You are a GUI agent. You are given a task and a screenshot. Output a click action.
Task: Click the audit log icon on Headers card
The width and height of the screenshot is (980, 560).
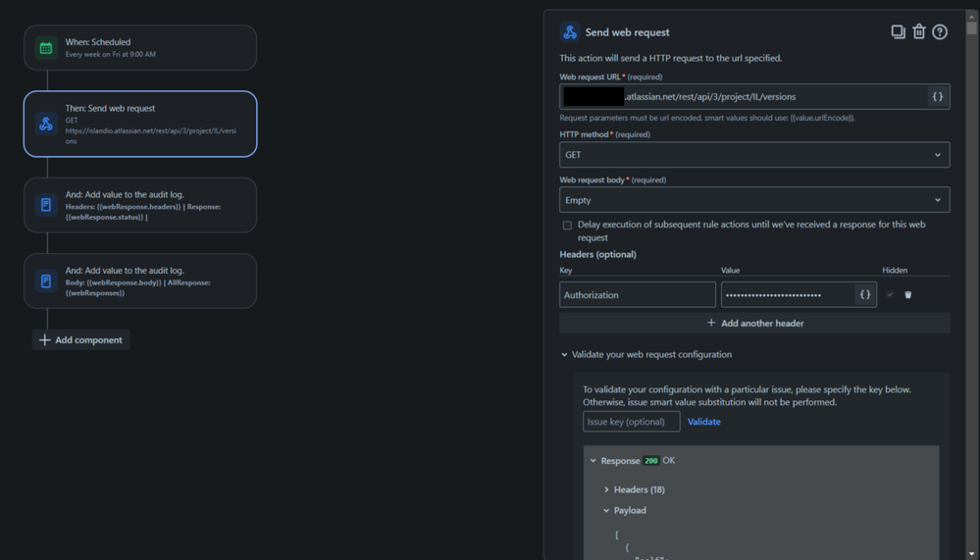(x=46, y=205)
